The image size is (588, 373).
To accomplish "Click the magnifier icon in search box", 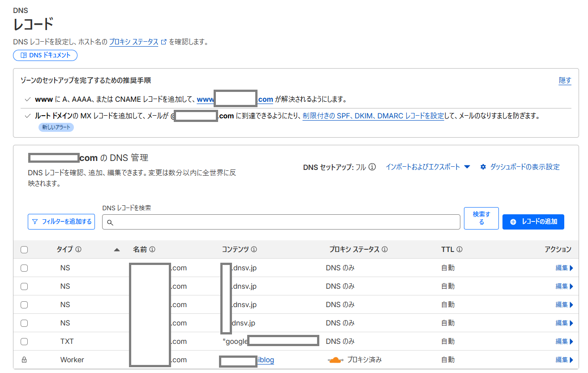I will 110,222.
